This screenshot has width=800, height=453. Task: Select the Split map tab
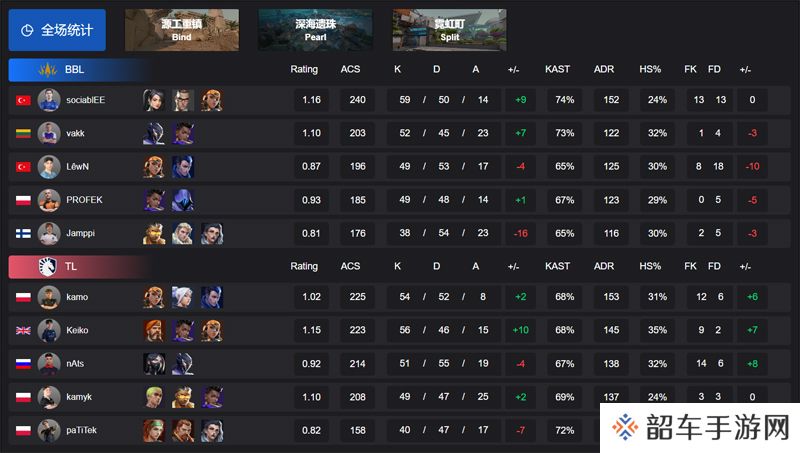click(449, 30)
